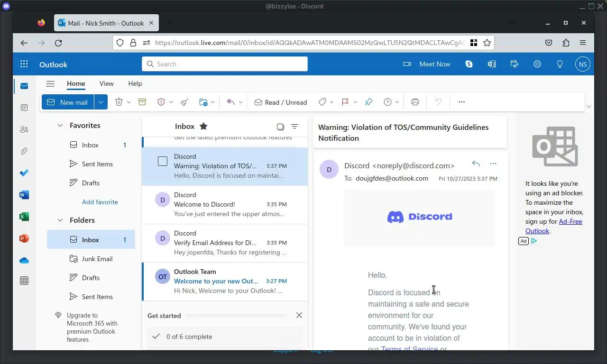Open People in the left app rail

point(24,129)
